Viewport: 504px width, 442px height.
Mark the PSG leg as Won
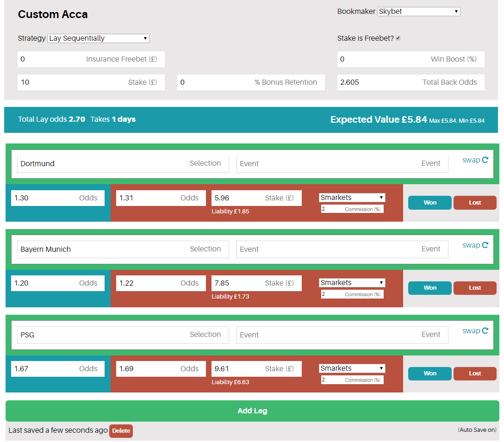(430, 373)
